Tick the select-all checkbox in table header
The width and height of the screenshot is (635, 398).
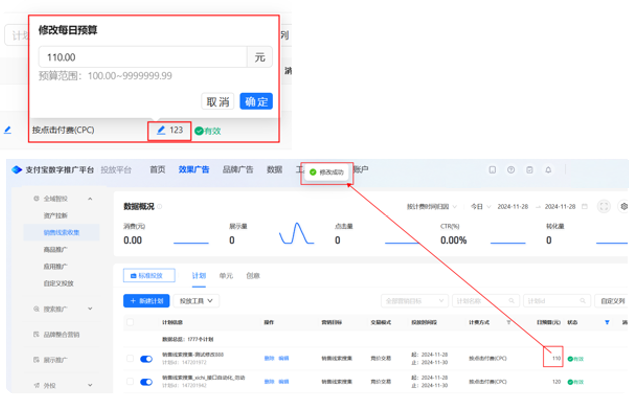pos(130,322)
